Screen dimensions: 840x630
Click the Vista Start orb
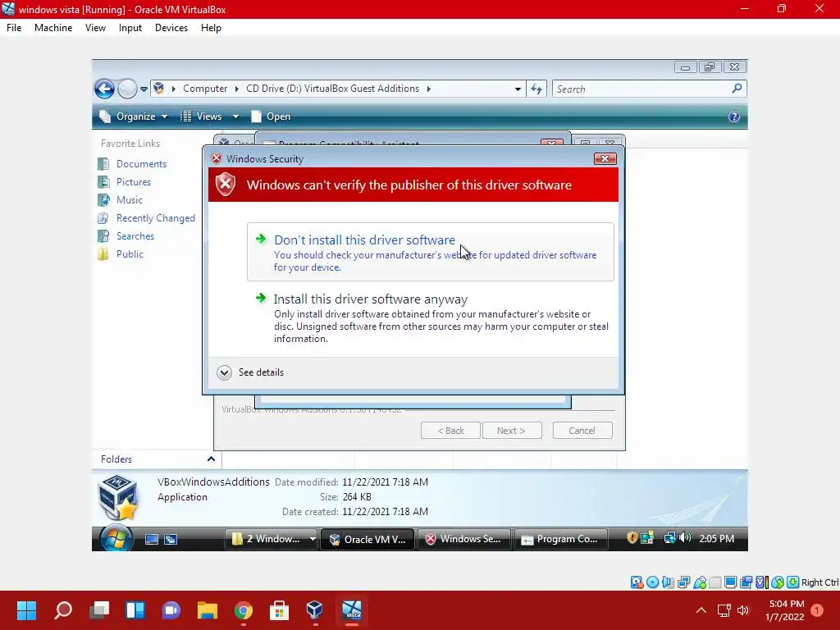[116, 538]
